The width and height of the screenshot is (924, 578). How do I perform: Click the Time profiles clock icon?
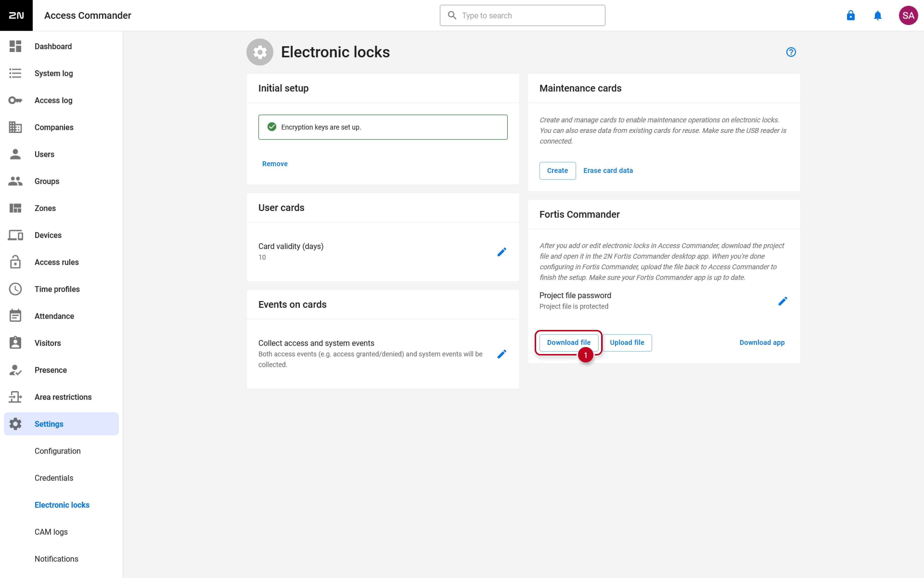(15, 289)
